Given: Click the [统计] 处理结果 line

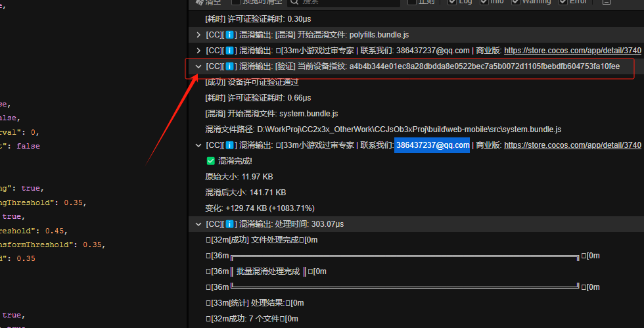Looking at the screenshot, I should pyautogui.click(x=255, y=303).
